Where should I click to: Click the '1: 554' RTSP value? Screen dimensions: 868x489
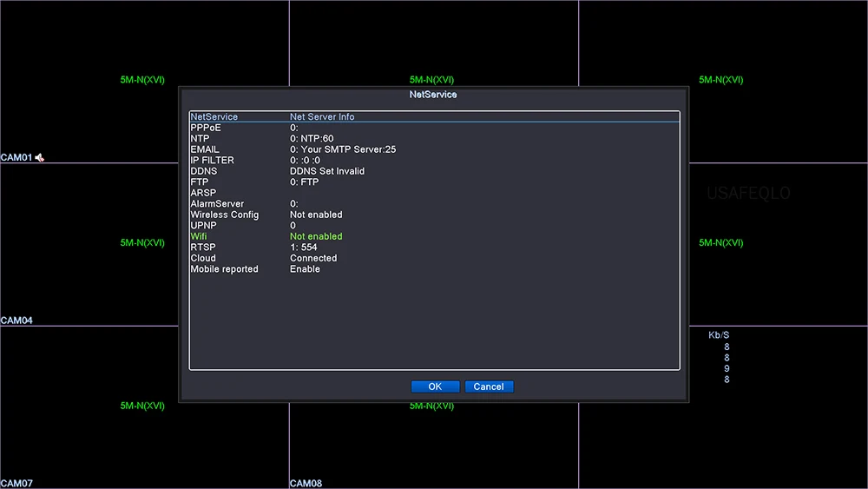pyautogui.click(x=303, y=248)
